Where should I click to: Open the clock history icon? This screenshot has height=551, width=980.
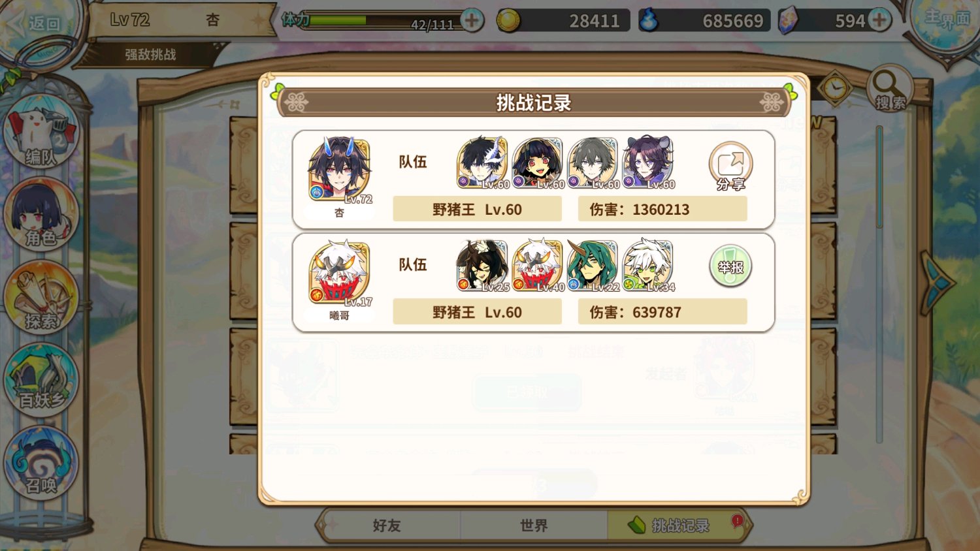(x=835, y=88)
